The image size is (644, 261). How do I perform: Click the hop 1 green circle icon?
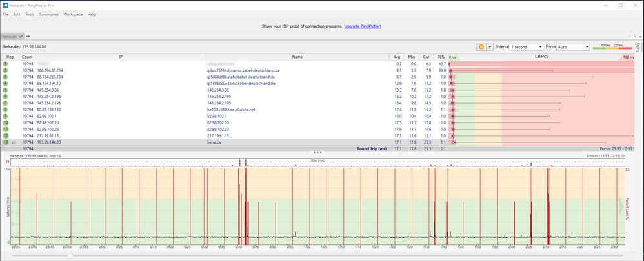click(x=5, y=64)
